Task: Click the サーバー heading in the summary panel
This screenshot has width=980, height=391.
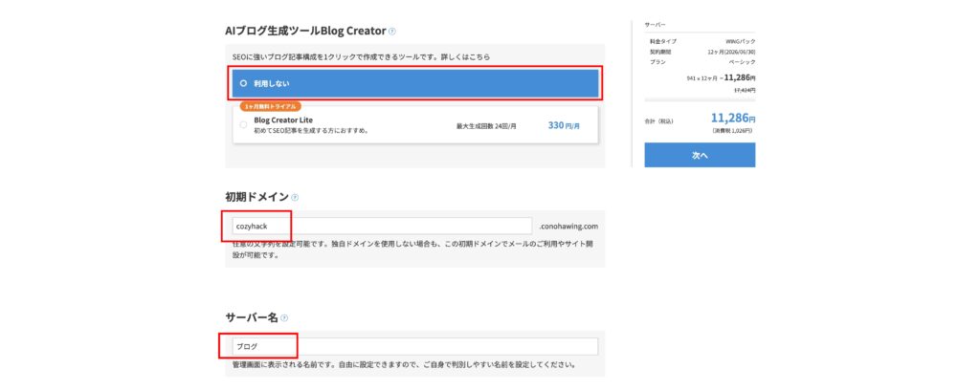Action: (657, 24)
